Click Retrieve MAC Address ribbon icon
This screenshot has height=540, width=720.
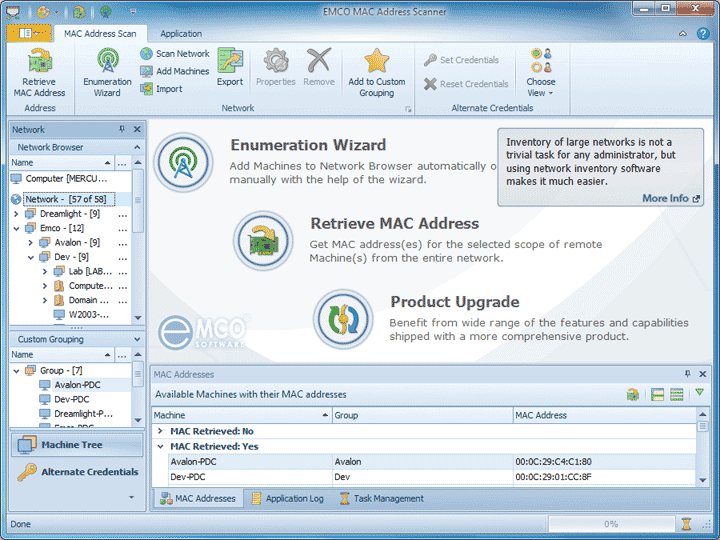40,61
